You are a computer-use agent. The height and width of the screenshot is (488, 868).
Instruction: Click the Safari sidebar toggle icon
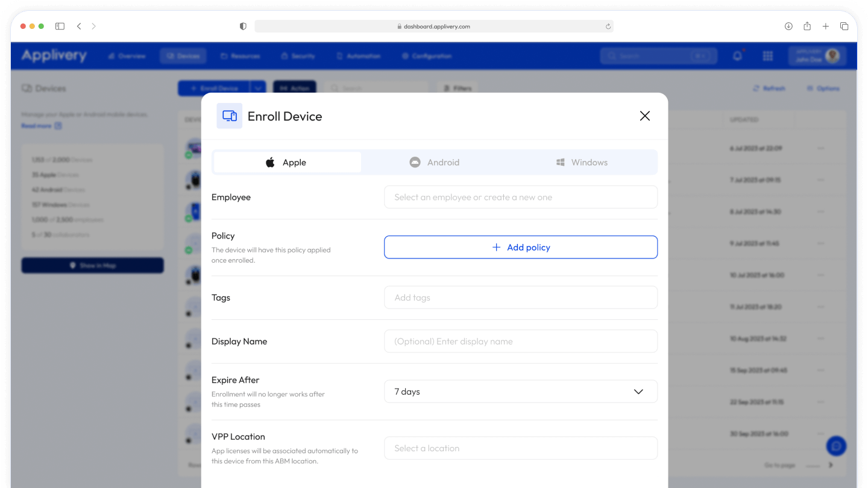coord(60,27)
